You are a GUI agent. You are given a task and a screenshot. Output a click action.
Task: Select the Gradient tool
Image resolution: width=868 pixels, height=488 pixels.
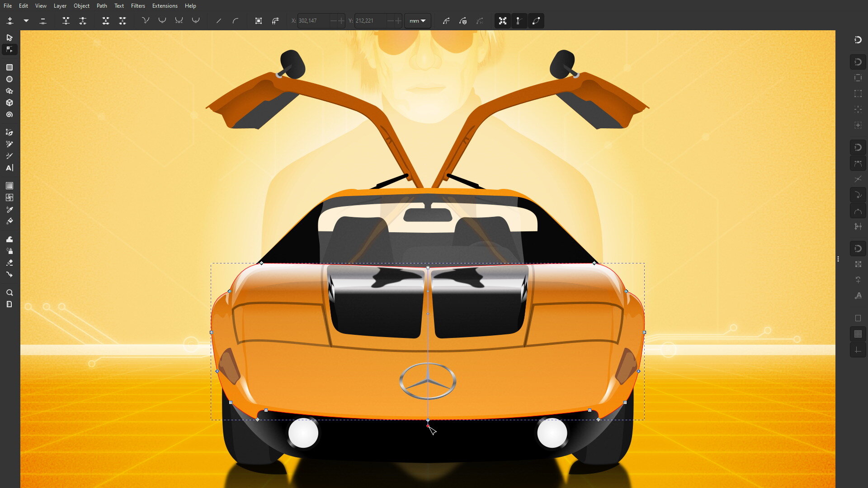click(9, 186)
